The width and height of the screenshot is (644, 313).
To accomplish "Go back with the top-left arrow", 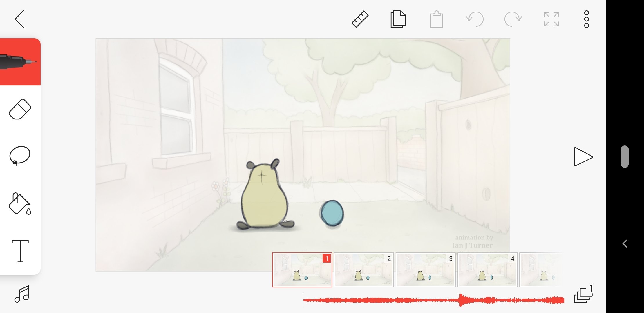I will (20, 19).
